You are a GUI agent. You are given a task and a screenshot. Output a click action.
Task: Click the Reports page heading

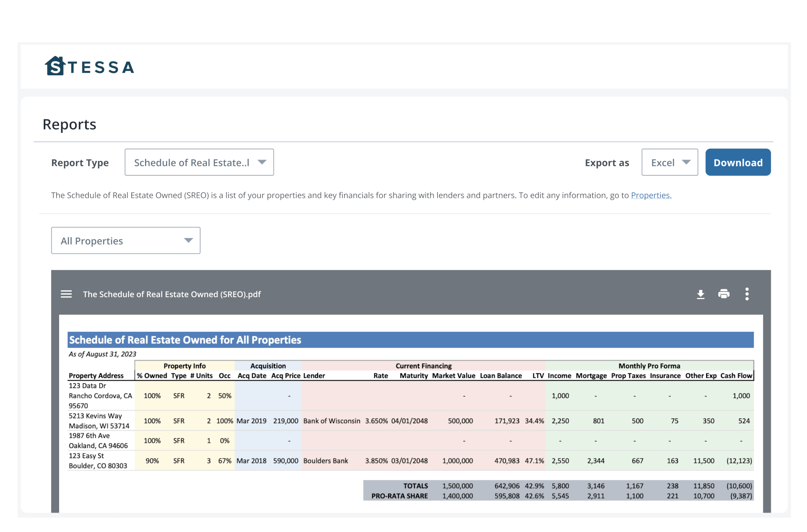click(69, 125)
